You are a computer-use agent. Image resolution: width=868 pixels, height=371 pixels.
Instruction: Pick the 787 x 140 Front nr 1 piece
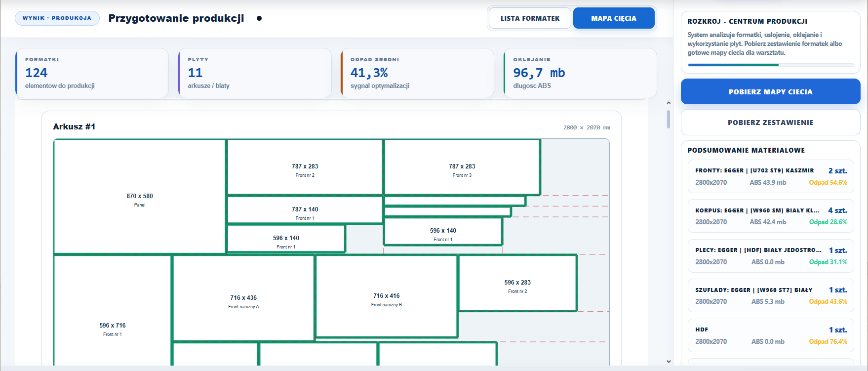[x=305, y=210]
